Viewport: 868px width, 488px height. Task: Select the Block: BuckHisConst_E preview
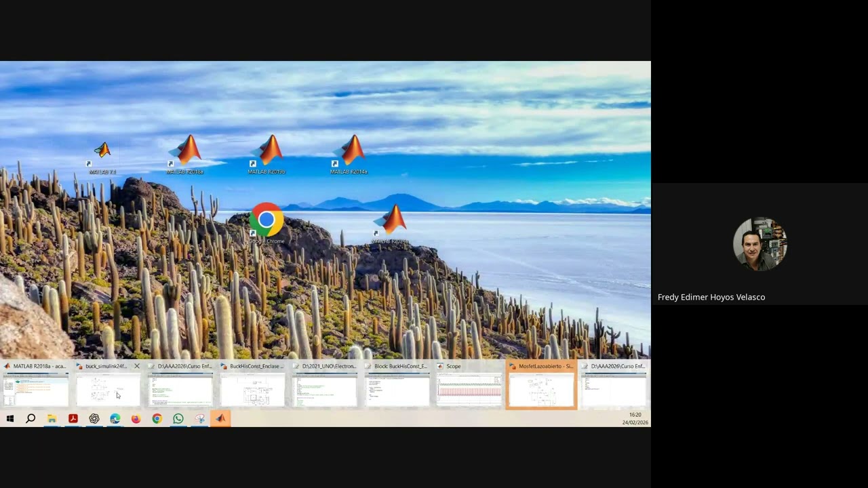(x=397, y=384)
